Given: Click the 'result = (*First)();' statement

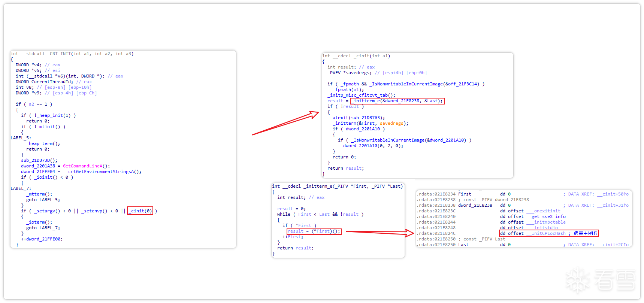Looking at the screenshot, I should [x=314, y=231].
